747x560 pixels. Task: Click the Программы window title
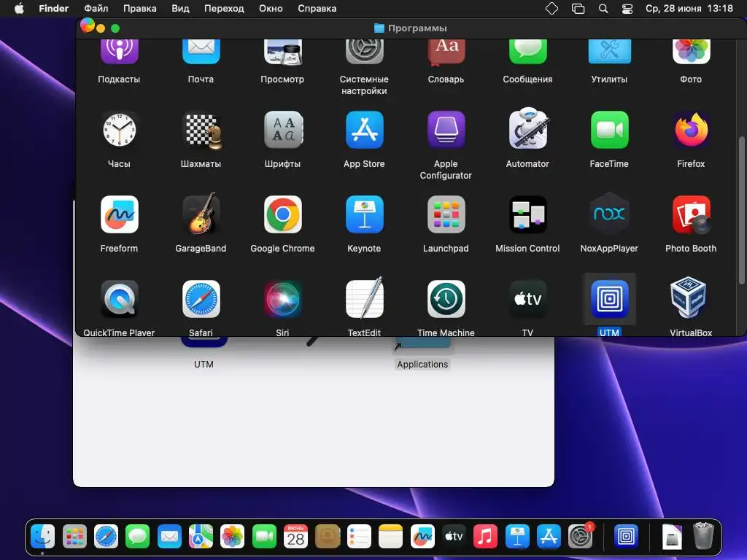pyautogui.click(x=417, y=28)
